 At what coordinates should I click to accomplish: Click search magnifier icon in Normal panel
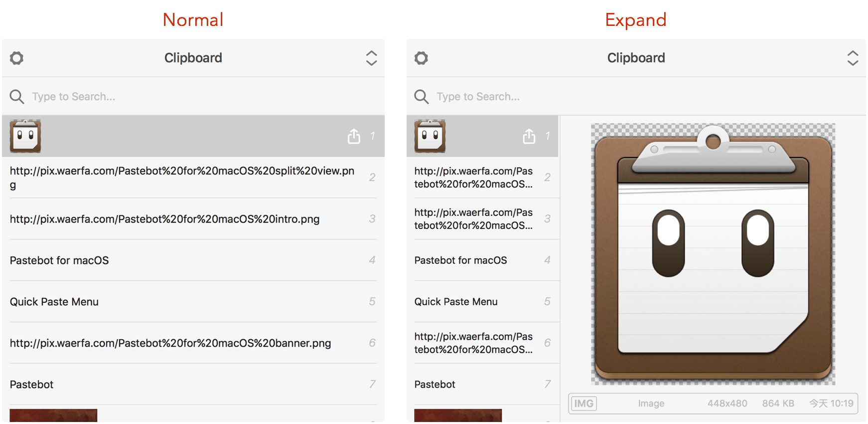pos(17,96)
